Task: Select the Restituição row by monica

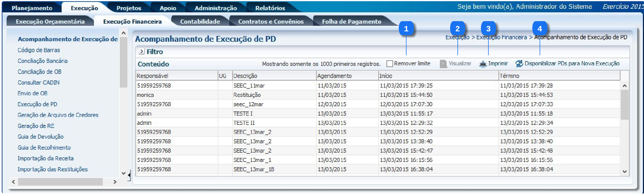Action: coord(247,95)
